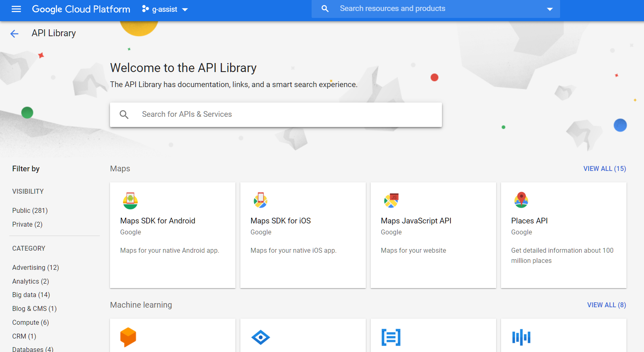The width and height of the screenshot is (644, 352).
Task: Click the Google Cloud Platform logo text
Action: pos(81,9)
